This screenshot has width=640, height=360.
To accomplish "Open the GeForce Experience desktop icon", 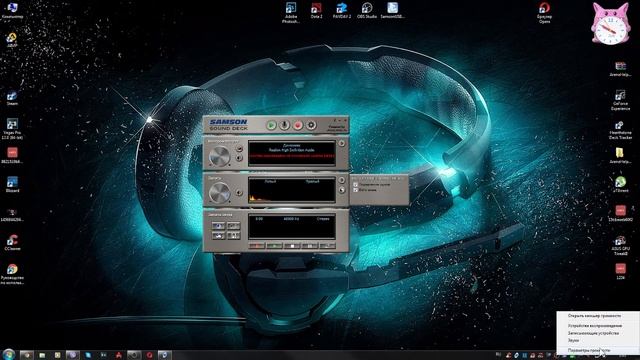I will 620,100.
